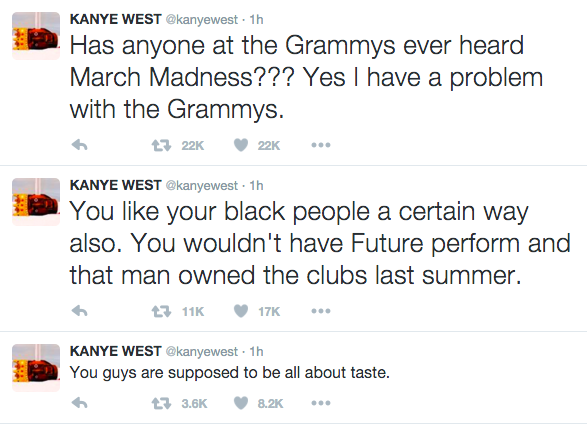
Task: Reply to the tweet mentioning Future
Action: pos(79,311)
